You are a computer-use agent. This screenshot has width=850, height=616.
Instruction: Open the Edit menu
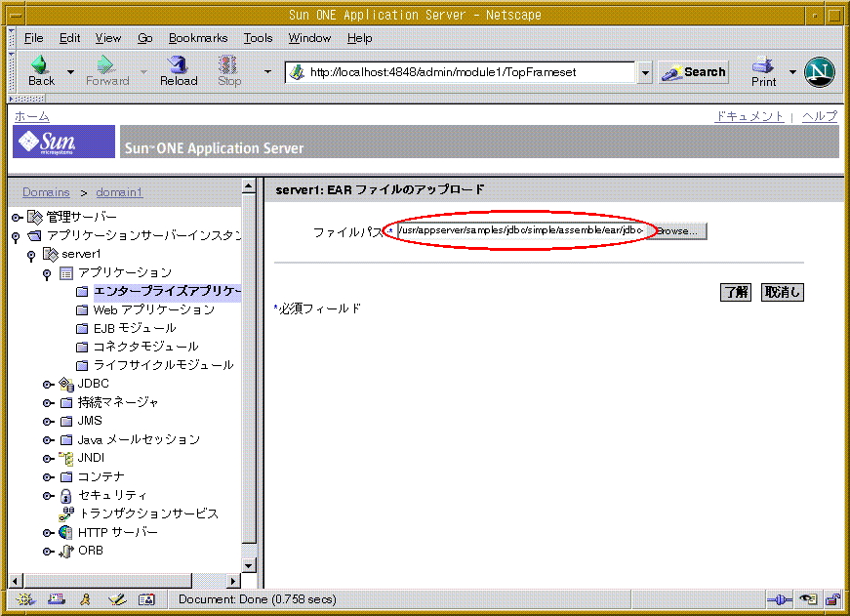pyautogui.click(x=70, y=38)
